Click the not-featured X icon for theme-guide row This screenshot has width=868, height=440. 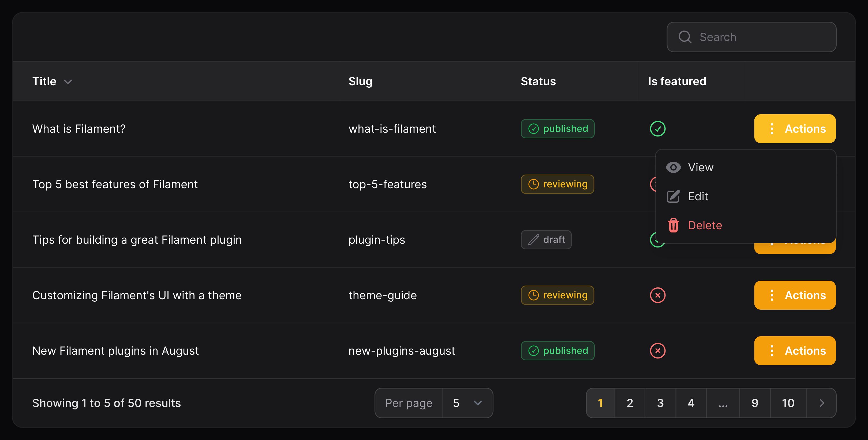[x=657, y=295]
